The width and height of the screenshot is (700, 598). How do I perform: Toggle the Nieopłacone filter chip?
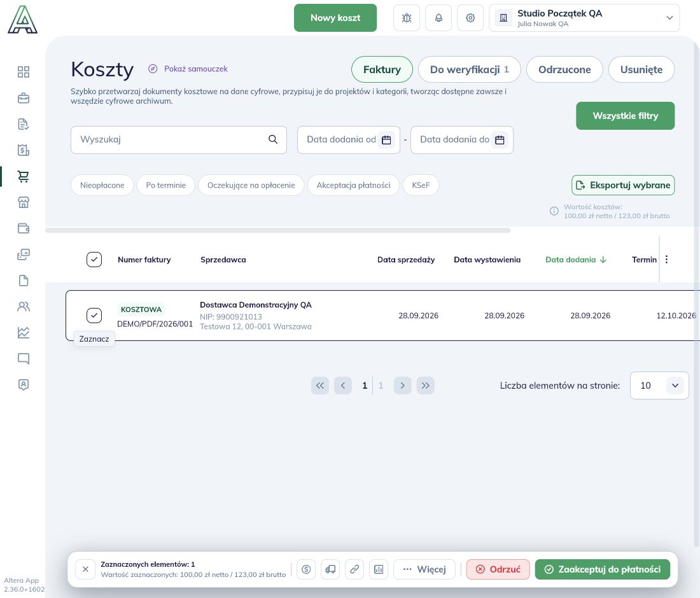pos(102,185)
